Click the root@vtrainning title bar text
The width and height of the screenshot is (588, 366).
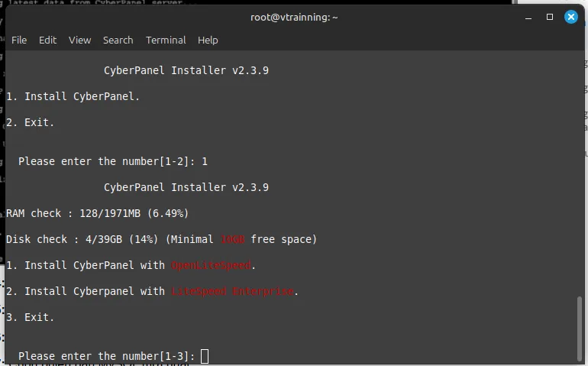tap(294, 17)
